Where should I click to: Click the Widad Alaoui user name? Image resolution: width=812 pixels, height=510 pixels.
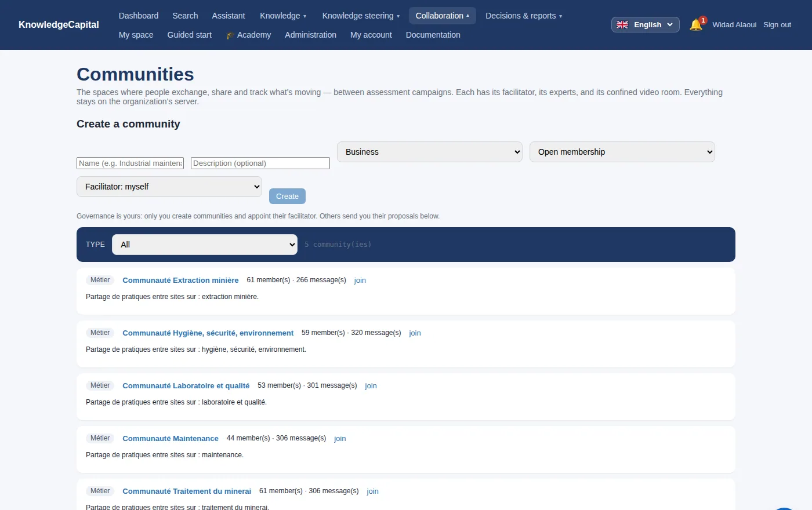tap(734, 25)
